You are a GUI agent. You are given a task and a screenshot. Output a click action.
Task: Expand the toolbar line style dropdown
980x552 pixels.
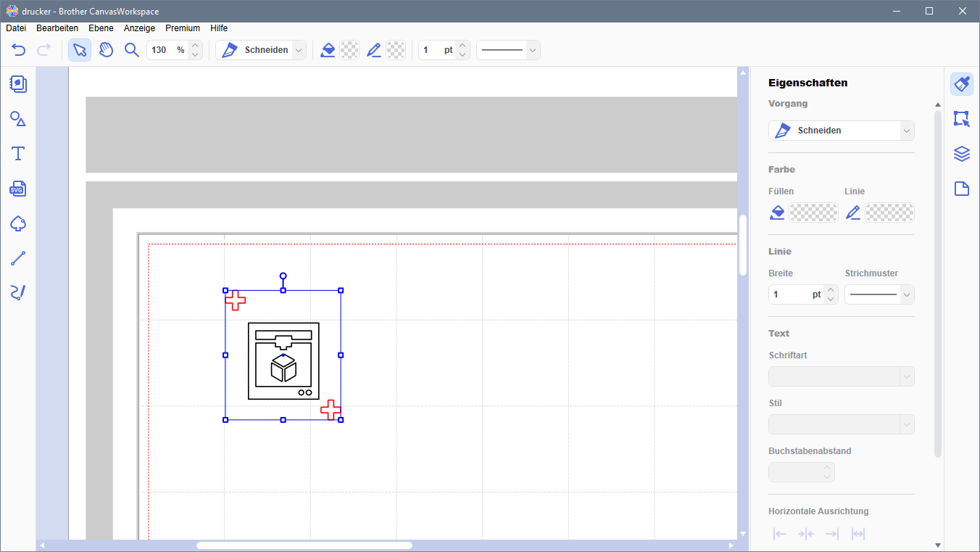point(533,50)
